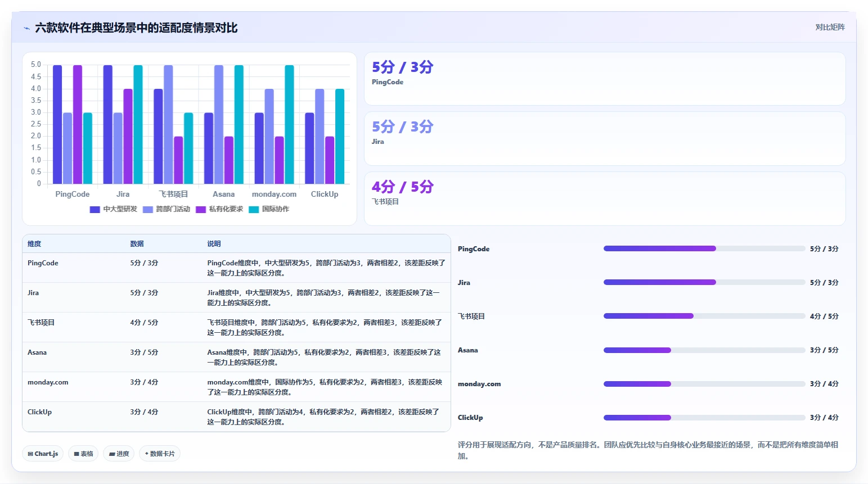Click the 表格 tag button
The height and width of the screenshot is (484, 868).
83,454
